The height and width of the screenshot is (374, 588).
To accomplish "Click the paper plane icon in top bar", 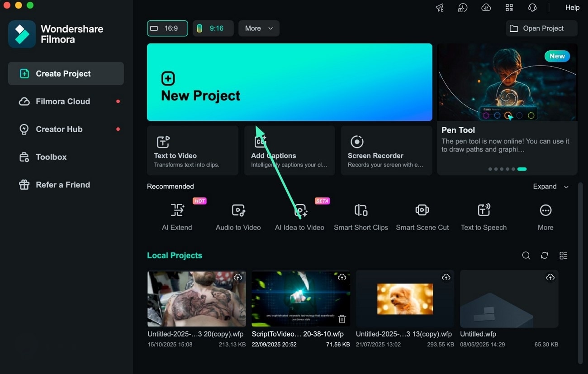I will [440, 8].
